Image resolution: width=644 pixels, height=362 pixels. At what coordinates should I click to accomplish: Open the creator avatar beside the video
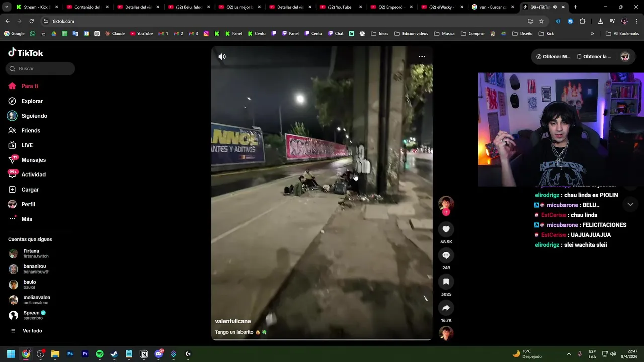click(x=446, y=203)
